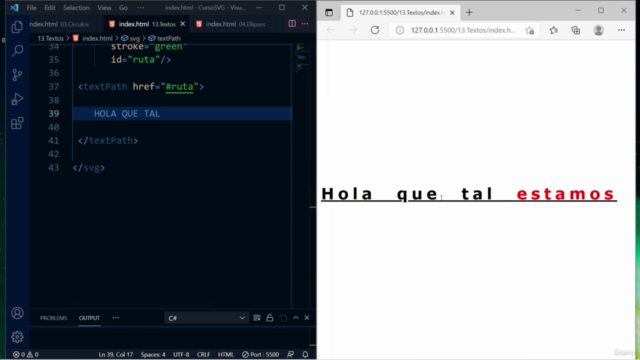Open the Go menu
Screen dimensions: 640x360
click(123, 8)
